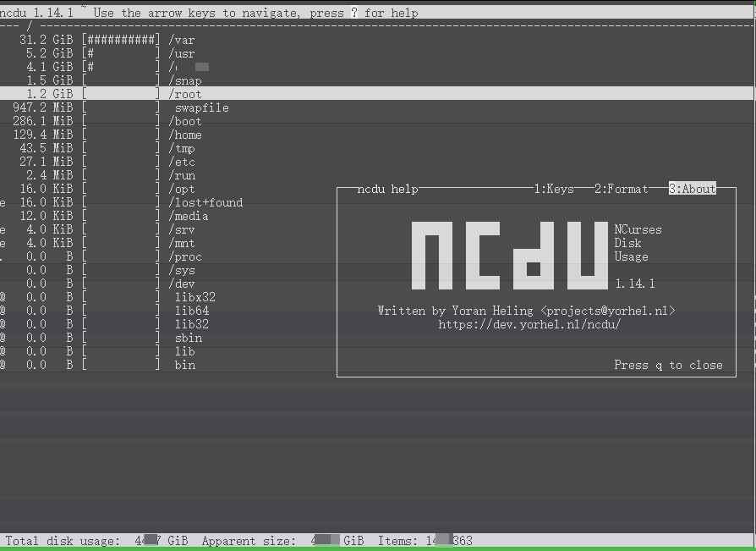Click the 27.1 MiB size value
Viewport: 756px width, 551px height.
click(47, 162)
